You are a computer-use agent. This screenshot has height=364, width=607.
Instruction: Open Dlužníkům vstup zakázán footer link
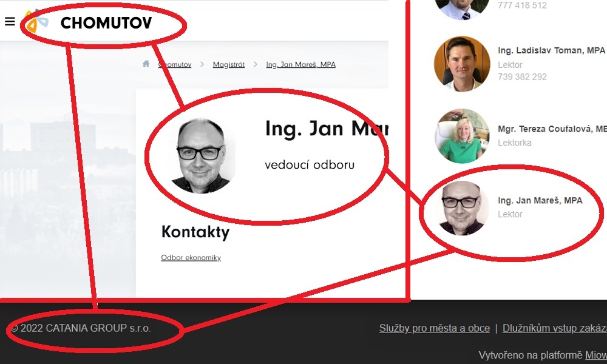click(555, 328)
